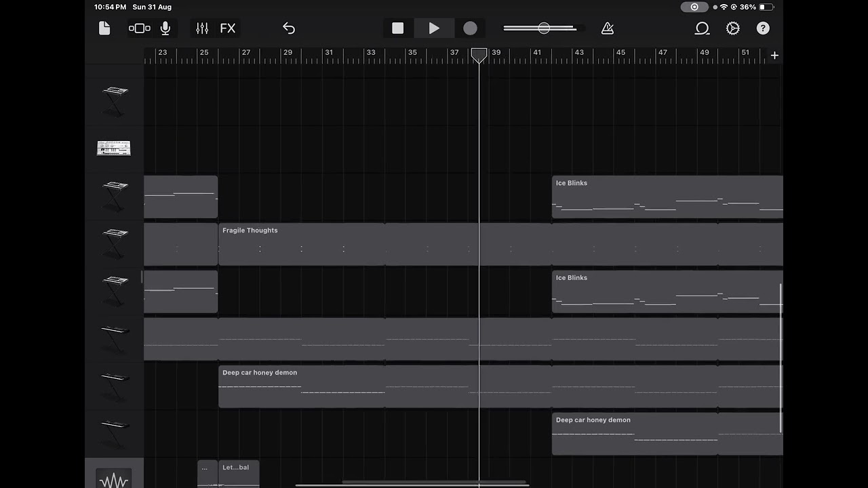Select keyboard track icon beside upper Ice Blinks
The height and width of the screenshot is (488, 868).
(x=114, y=195)
